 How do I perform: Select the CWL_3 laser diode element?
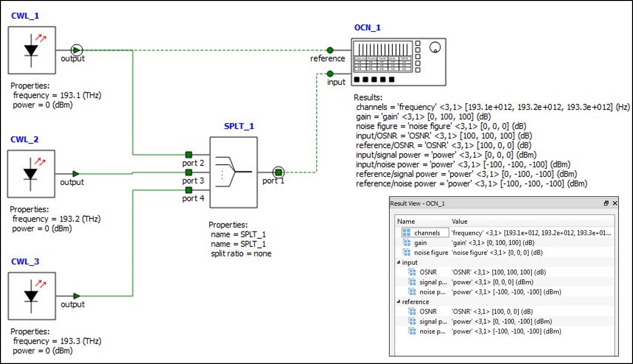(x=32, y=296)
